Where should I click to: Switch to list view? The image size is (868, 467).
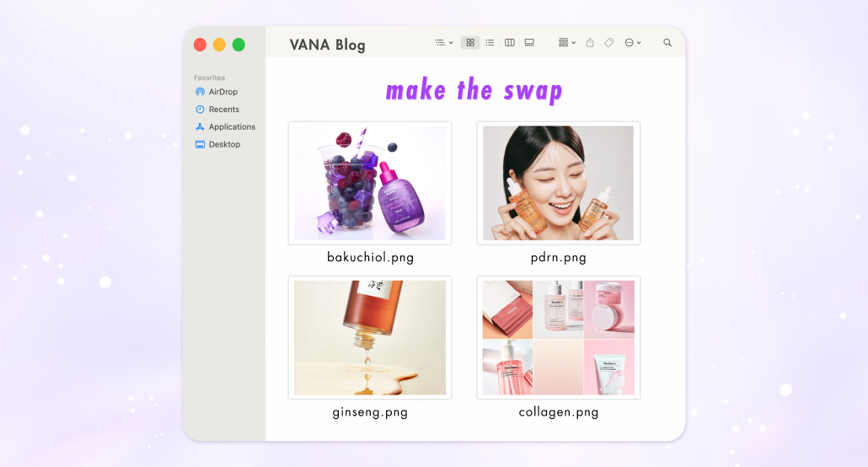coord(490,43)
